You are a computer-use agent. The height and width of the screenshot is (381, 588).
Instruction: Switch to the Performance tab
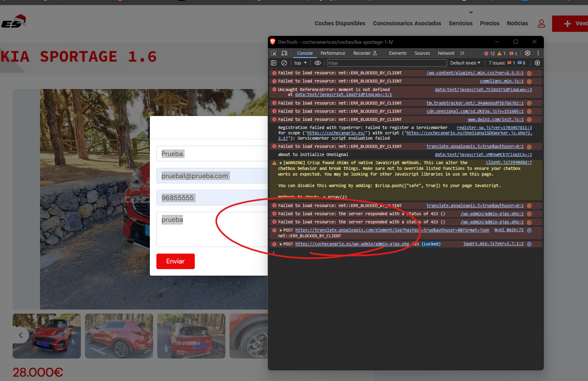[333, 53]
